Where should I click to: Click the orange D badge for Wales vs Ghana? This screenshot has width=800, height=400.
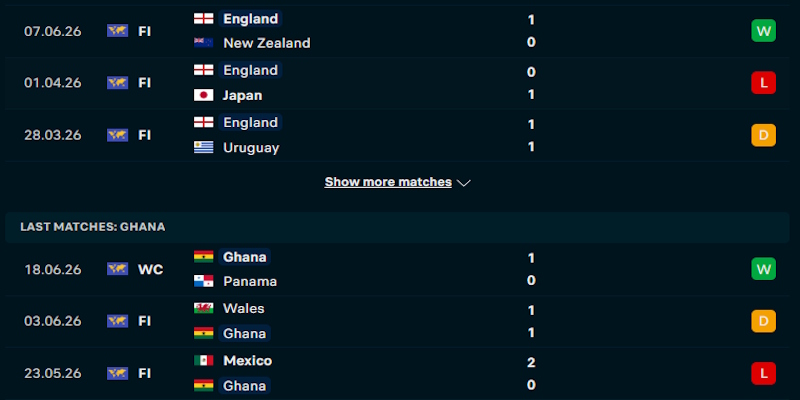[x=763, y=321]
